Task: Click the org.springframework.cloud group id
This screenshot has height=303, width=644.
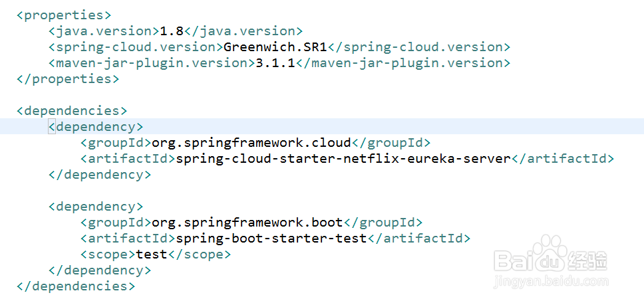Action: tap(251, 143)
